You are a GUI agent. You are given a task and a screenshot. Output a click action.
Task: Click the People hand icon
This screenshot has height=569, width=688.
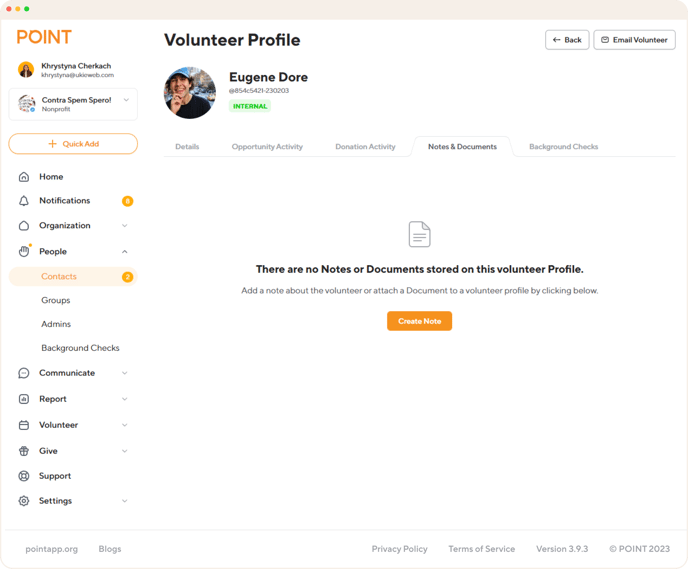pyautogui.click(x=24, y=251)
